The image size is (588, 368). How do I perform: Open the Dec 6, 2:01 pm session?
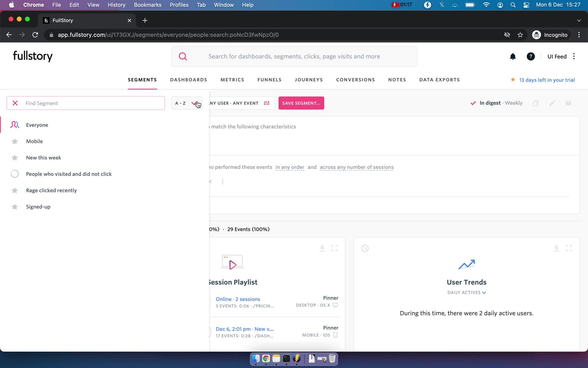coord(244,329)
